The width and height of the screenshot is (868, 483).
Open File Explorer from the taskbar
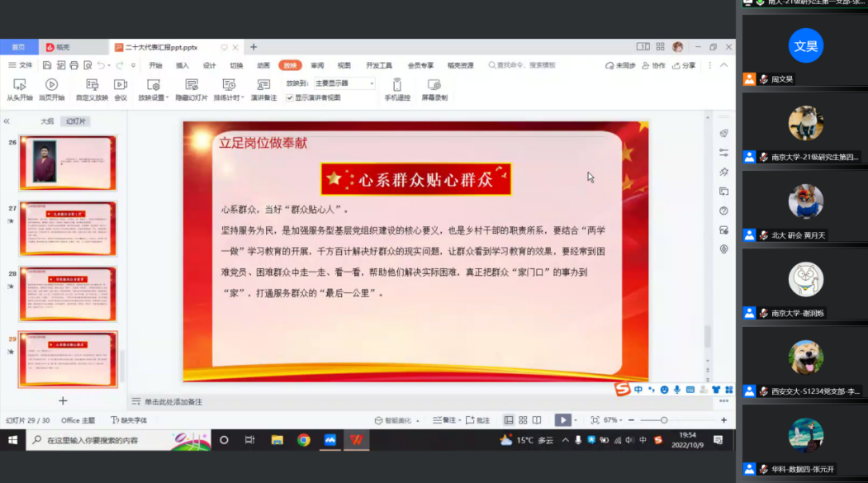[277, 440]
